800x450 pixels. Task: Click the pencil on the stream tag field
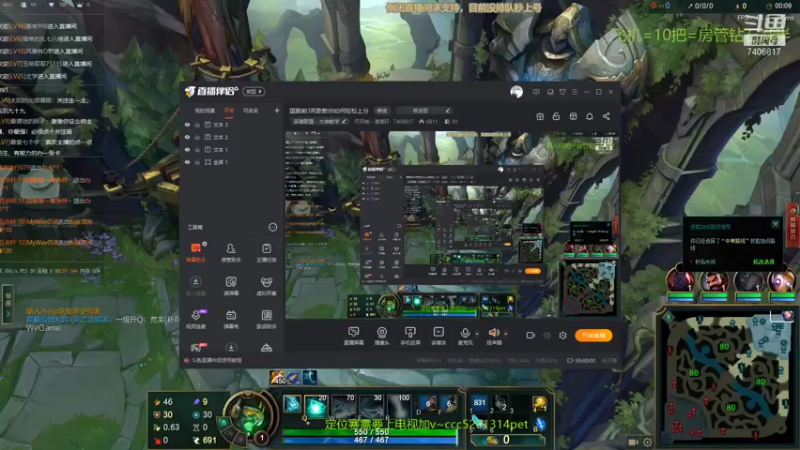click(447, 110)
